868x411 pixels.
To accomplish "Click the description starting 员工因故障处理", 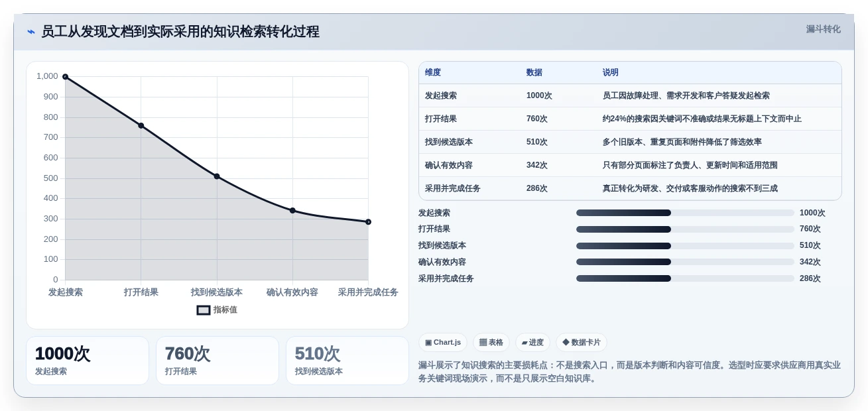I will click(x=686, y=95).
